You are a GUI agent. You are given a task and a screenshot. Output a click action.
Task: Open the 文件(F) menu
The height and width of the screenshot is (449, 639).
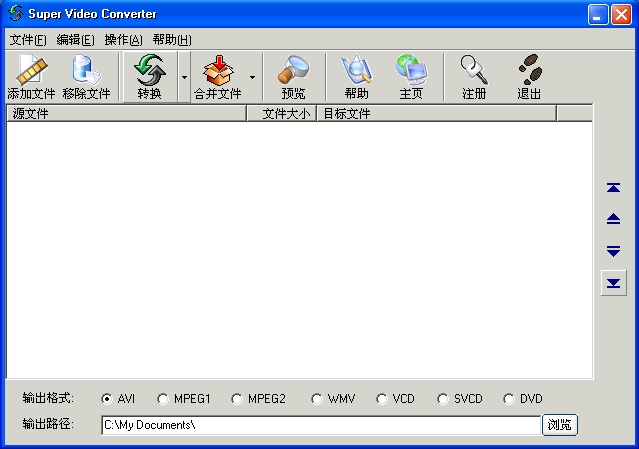tap(28, 40)
